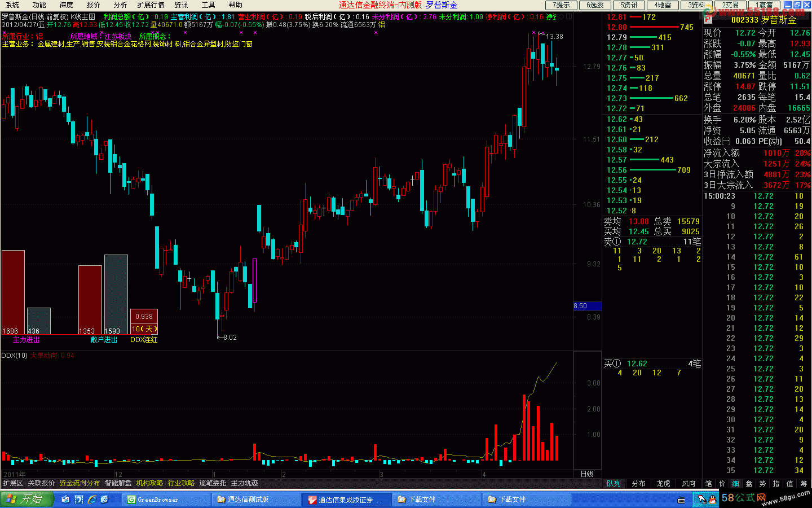The height and width of the screenshot is (508, 812).
Task: Select the 筹 tick panel tab
Action: click(803, 484)
